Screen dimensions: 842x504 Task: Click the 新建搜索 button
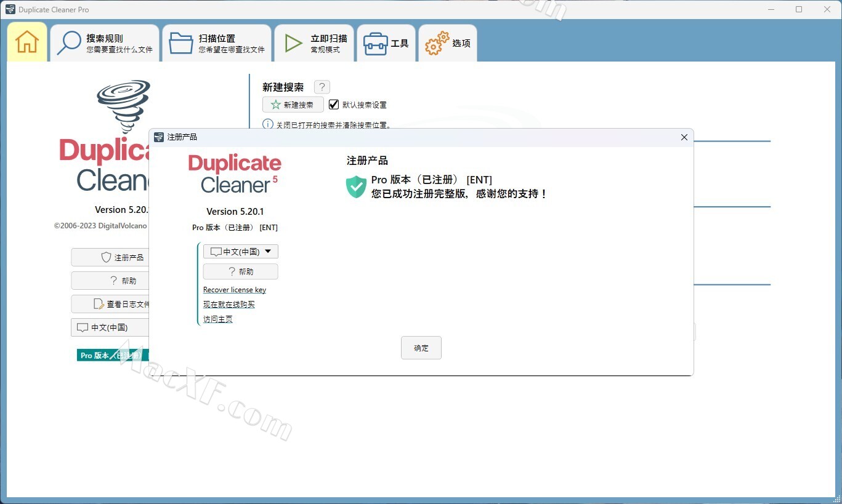(x=293, y=105)
